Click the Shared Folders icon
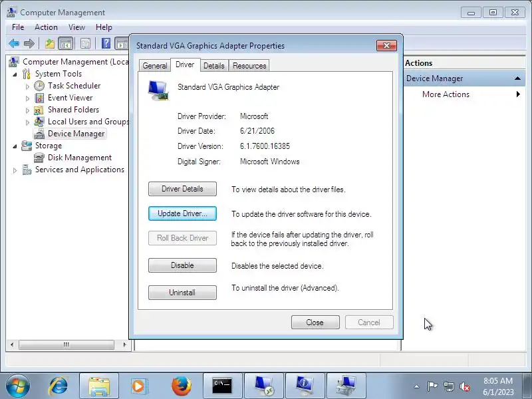 tap(39, 110)
